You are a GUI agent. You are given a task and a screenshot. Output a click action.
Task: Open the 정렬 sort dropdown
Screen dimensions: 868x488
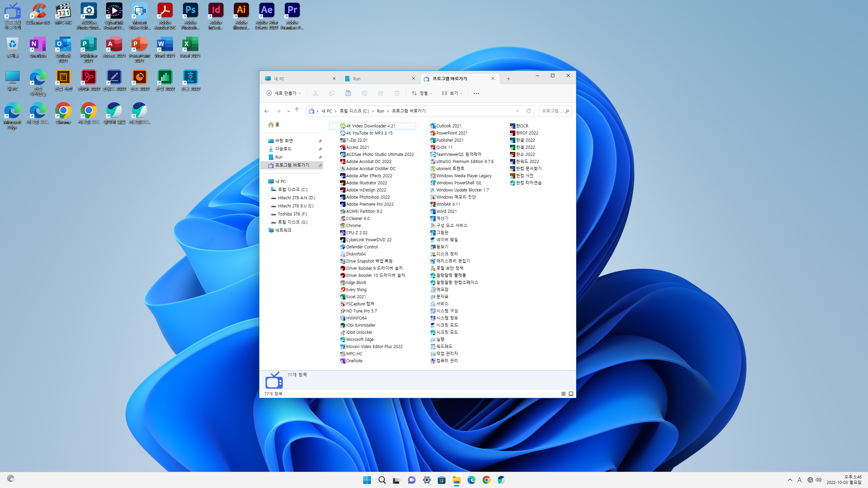click(421, 93)
